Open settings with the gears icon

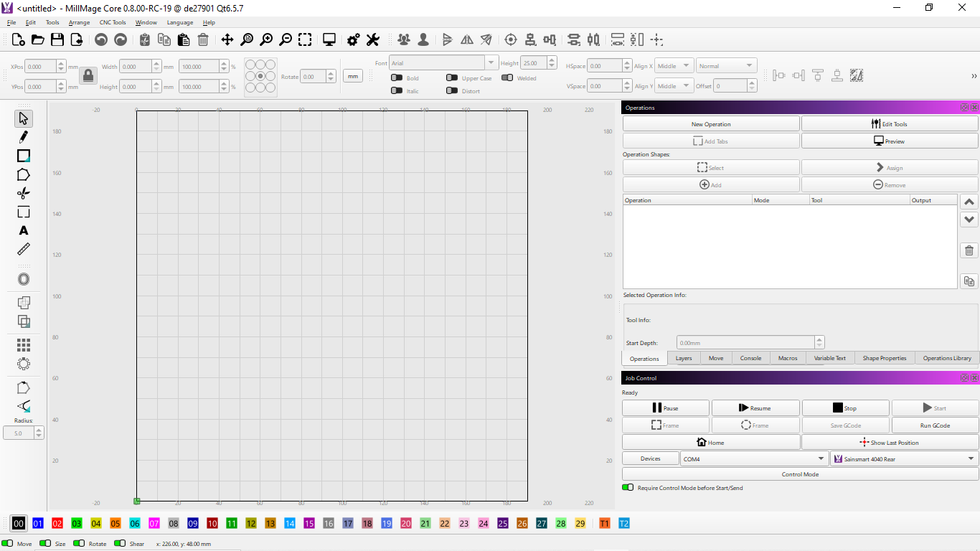(353, 39)
